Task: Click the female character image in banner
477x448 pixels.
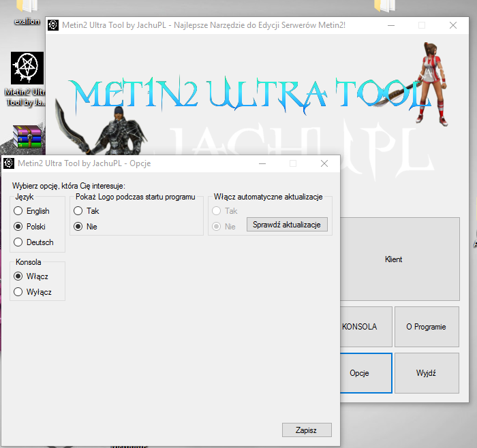Action: pos(432,84)
